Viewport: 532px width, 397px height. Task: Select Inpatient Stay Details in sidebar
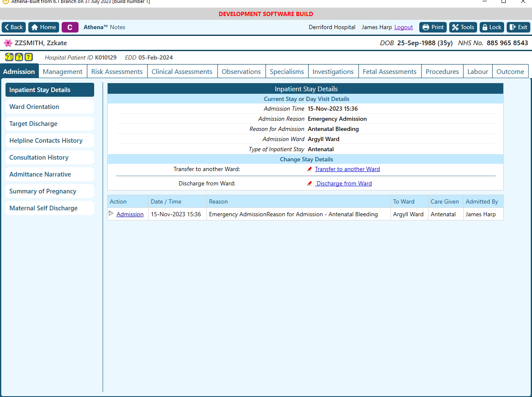(49, 90)
